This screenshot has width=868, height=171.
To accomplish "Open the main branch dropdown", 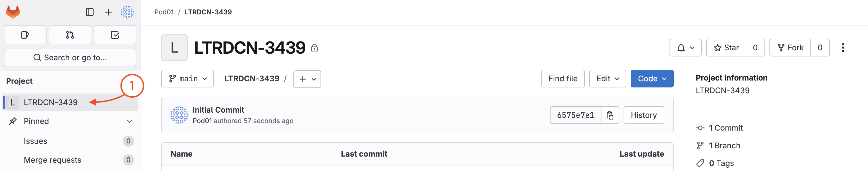I will 187,79.
